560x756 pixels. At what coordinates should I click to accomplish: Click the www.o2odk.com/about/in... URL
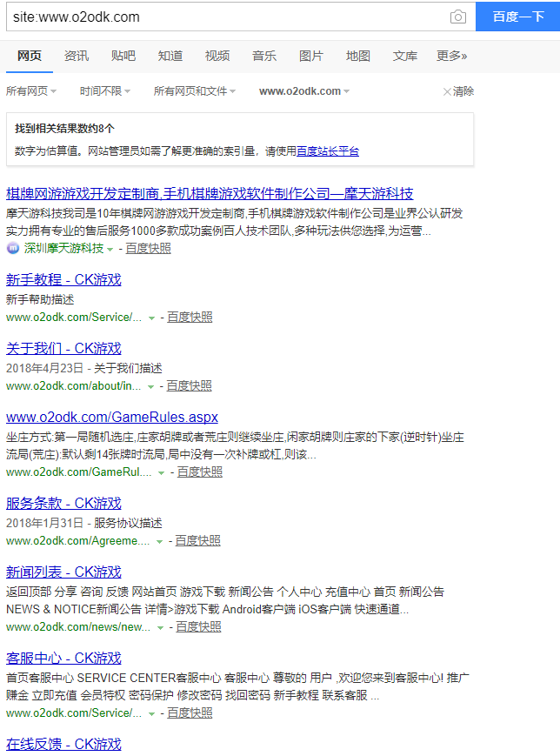pyautogui.click(x=73, y=386)
